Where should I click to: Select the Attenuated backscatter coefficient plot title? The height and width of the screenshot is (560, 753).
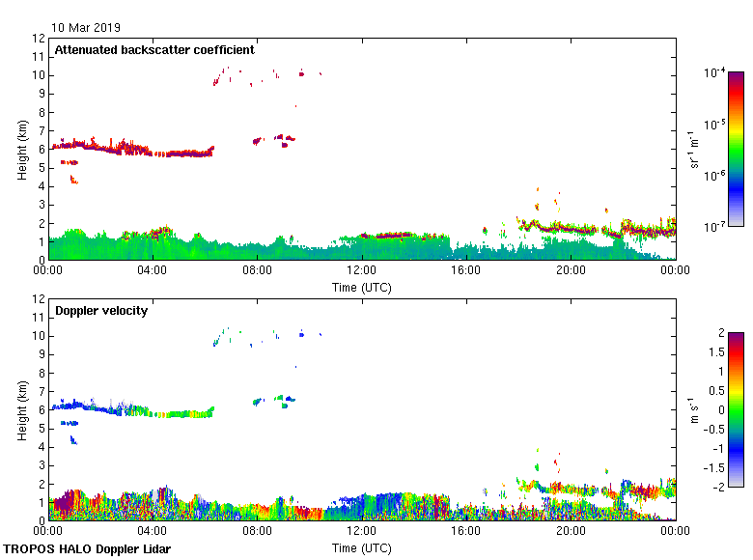tap(154, 49)
